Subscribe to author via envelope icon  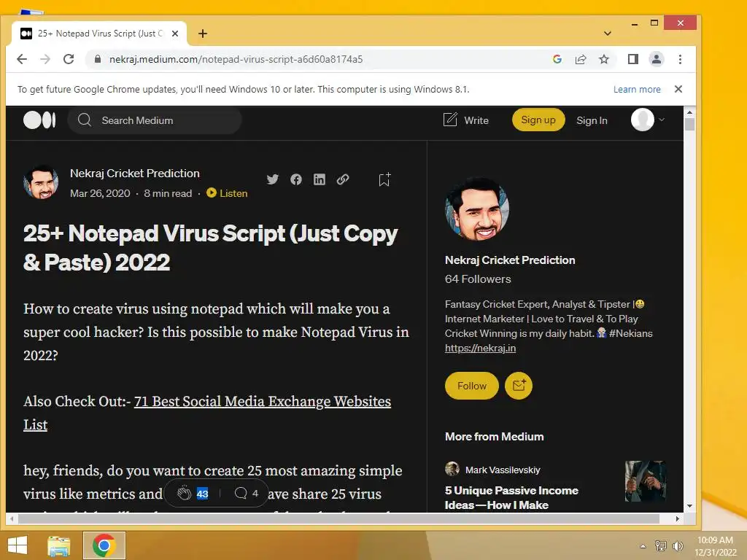click(x=519, y=385)
